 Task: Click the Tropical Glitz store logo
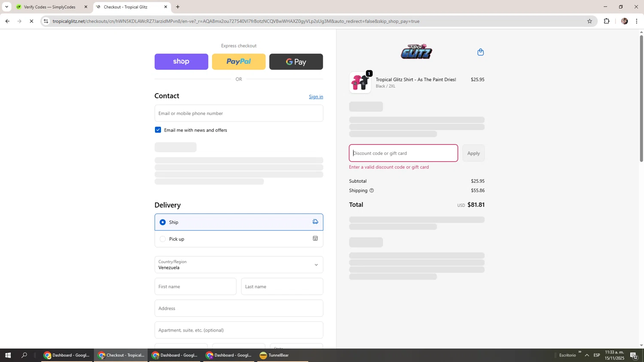[x=416, y=51]
